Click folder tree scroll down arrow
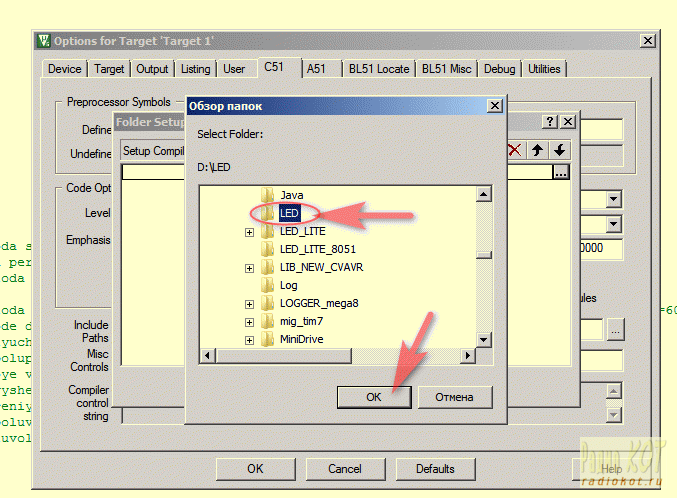The width and height of the screenshot is (677, 498). pos(484,339)
